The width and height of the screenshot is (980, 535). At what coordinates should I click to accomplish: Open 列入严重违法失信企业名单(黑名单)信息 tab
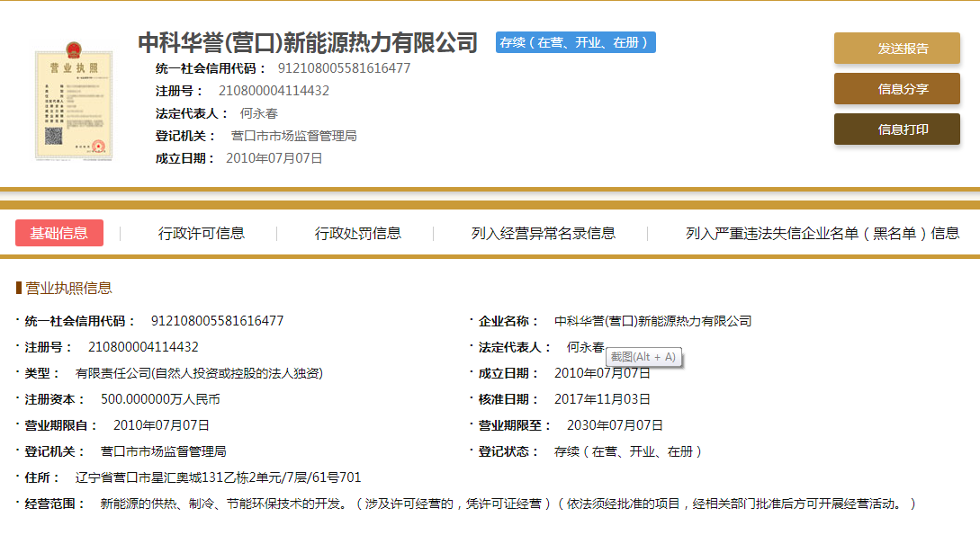822,234
